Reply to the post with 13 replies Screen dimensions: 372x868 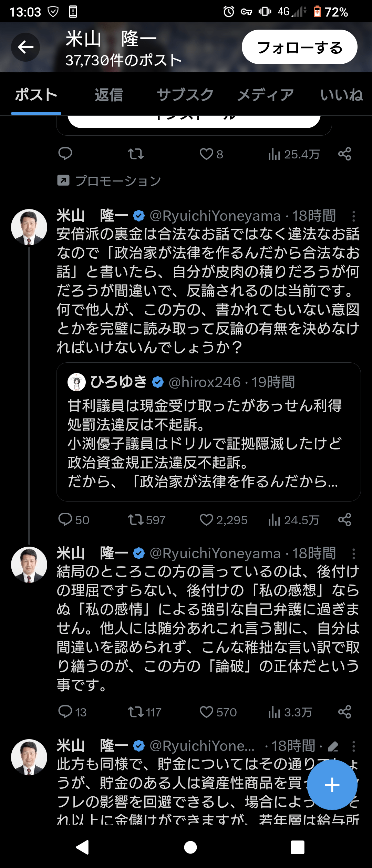(65, 712)
